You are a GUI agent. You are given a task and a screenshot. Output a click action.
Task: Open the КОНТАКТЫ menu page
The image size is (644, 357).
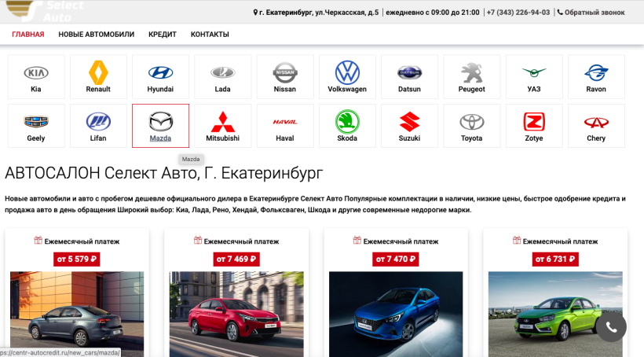210,35
